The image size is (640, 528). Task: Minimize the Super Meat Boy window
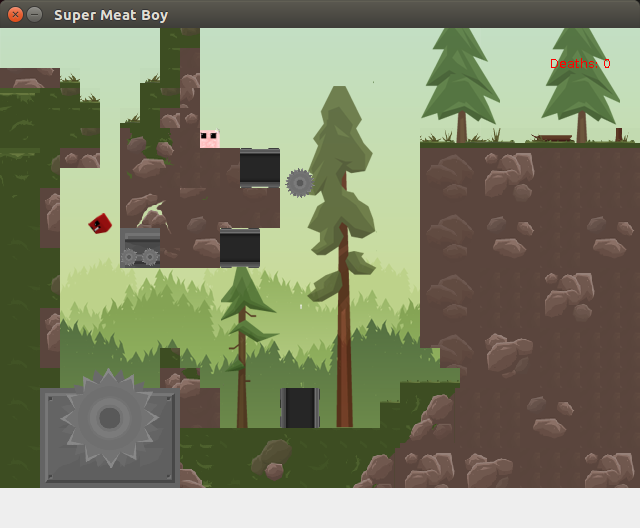(35, 15)
